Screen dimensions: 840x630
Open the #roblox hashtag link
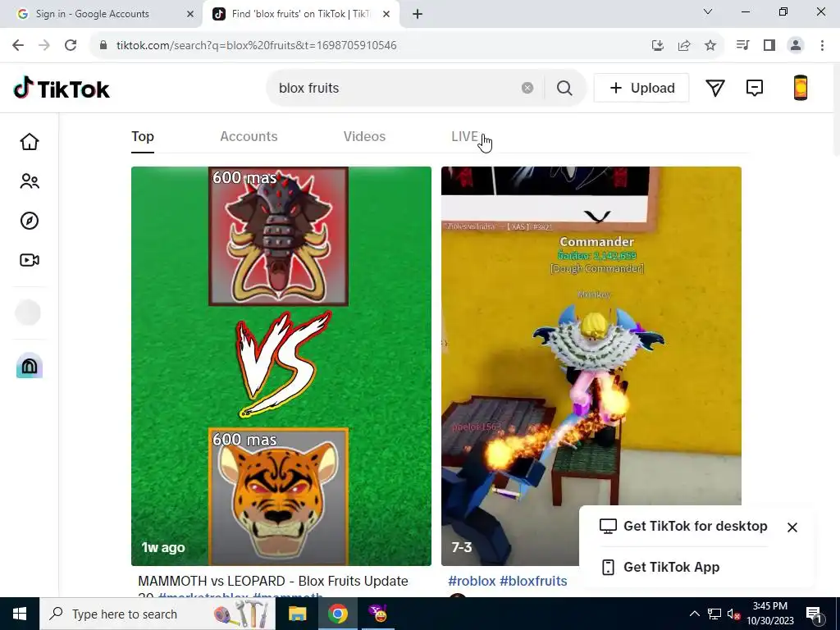[x=472, y=582]
